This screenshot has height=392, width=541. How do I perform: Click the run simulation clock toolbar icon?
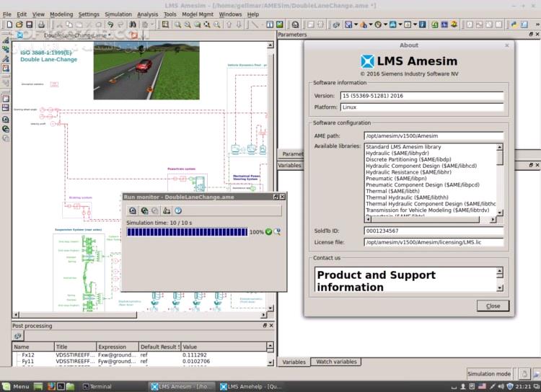295,24
